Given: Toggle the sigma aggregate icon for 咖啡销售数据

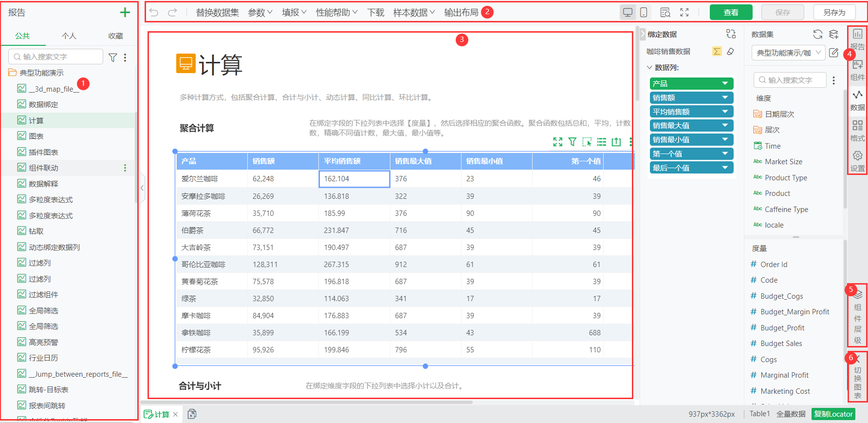Looking at the screenshot, I should 717,51.
